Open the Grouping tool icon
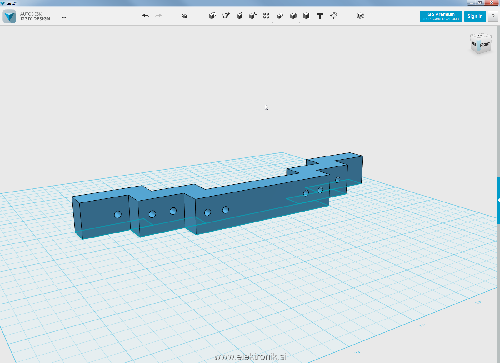This screenshot has width=500, height=363. [279, 16]
